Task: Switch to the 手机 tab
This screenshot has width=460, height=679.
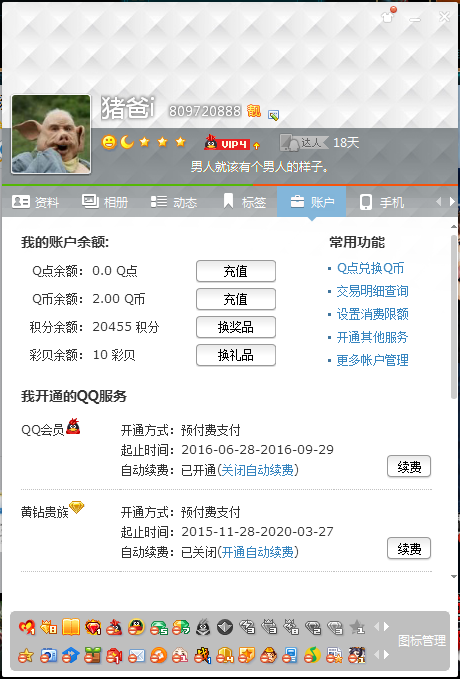Action: (x=382, y=202)
